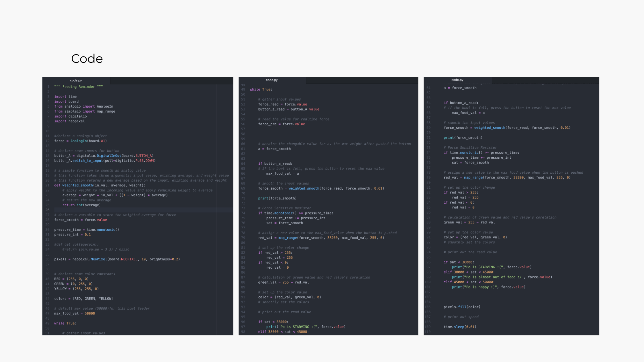Click line number 26 in left editor

point(47,210)
